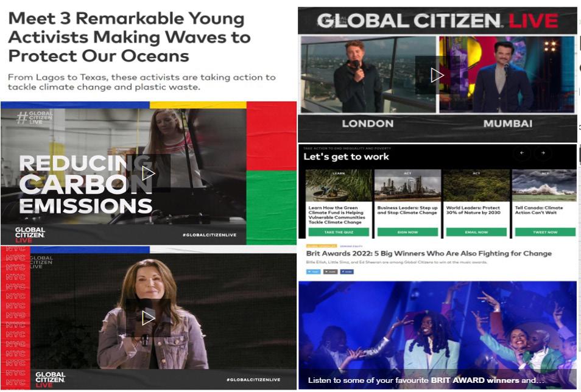Play the NYC Global Citizen Live video
The height and width of the screenshot is (392, 581).
[148, 318]
